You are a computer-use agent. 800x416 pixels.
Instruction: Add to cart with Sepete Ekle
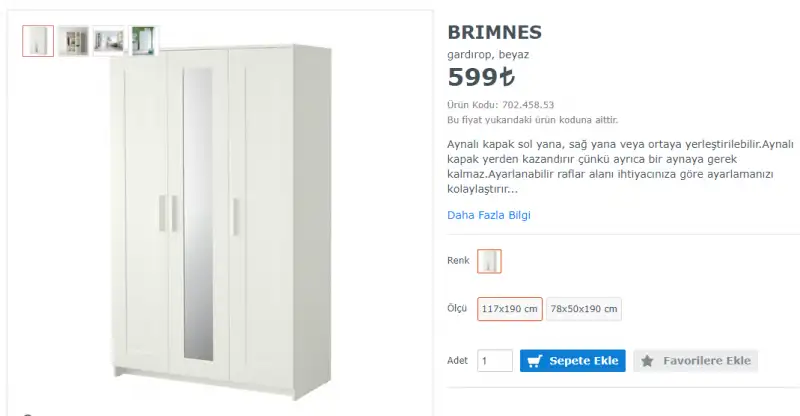[573, 361]
